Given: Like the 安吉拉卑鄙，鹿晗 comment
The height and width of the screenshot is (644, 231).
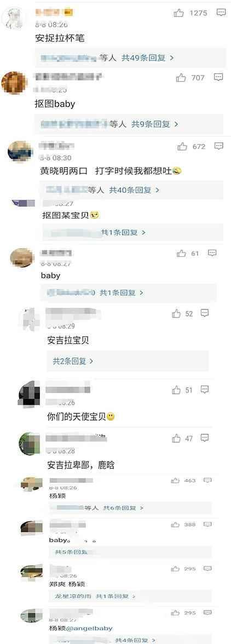Looking at the screenshot, I should (176, 439).
